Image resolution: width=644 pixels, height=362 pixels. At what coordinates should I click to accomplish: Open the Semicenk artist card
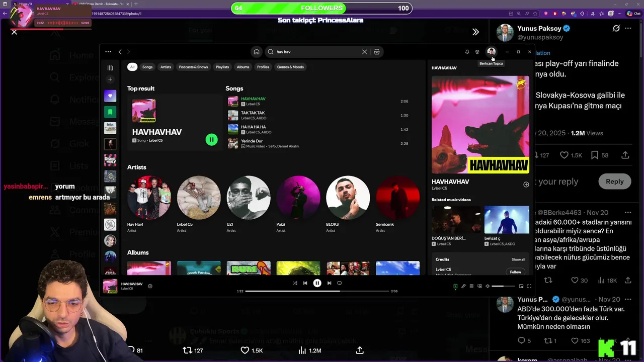[397, 204]
